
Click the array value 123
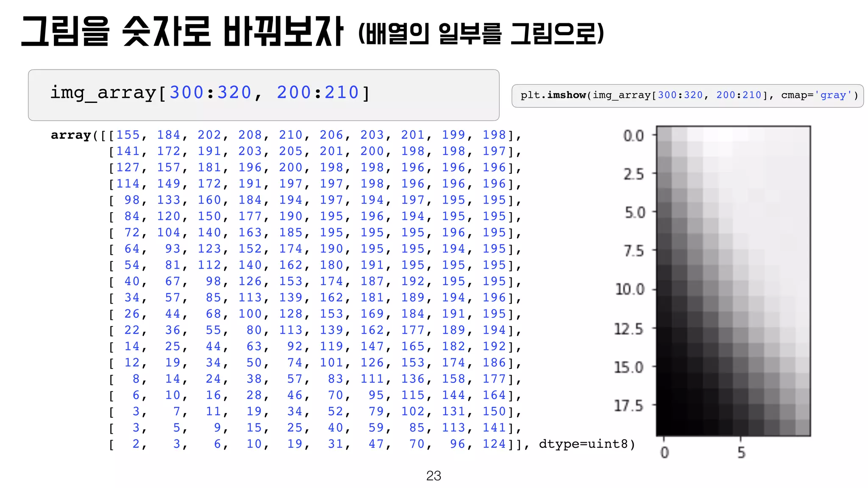pyautogui.click(x=209, y=249)
